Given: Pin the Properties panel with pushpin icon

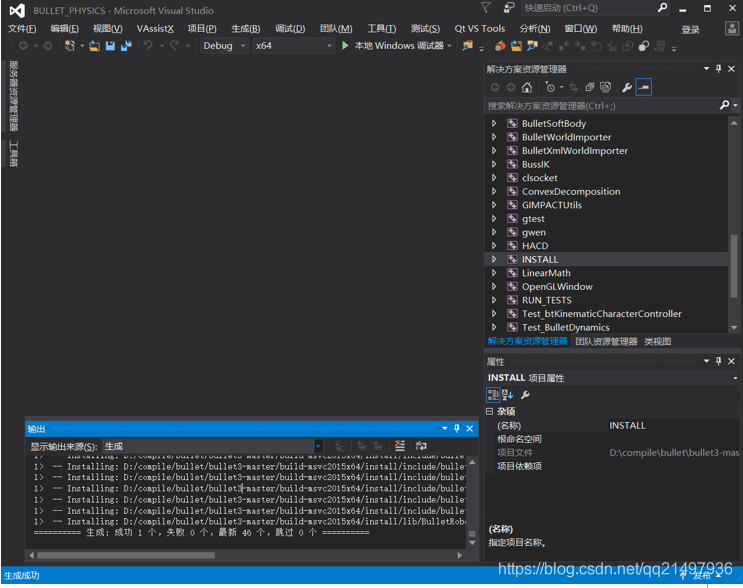Looking at the screenshot, I should 719,362.
